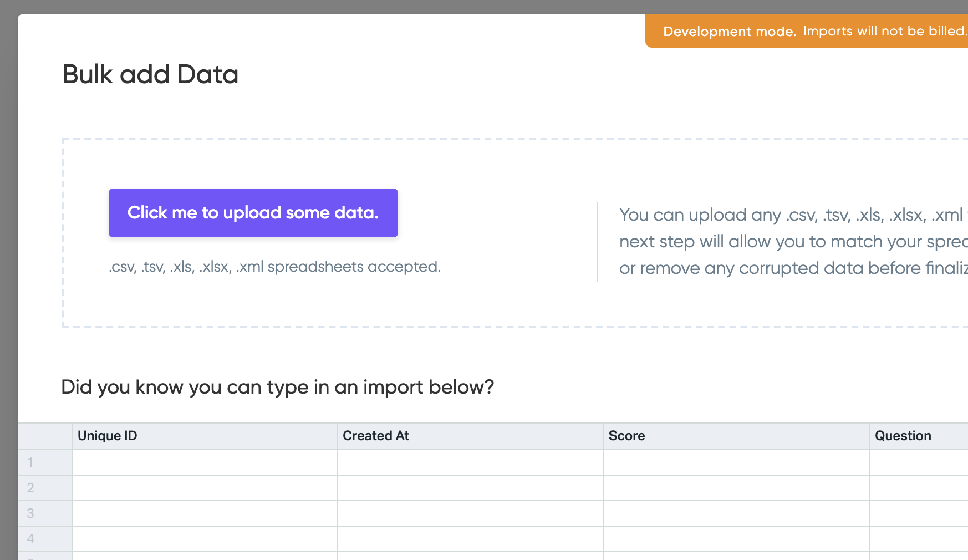Screen dimensions: 968x560
Task: Click row 3 Unique ID cell
Action: tap(205, 513)
